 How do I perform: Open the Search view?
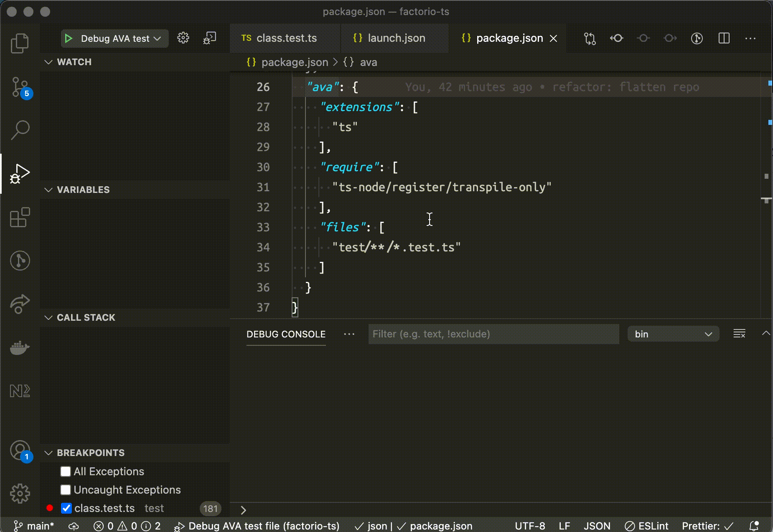click(20, 129)
